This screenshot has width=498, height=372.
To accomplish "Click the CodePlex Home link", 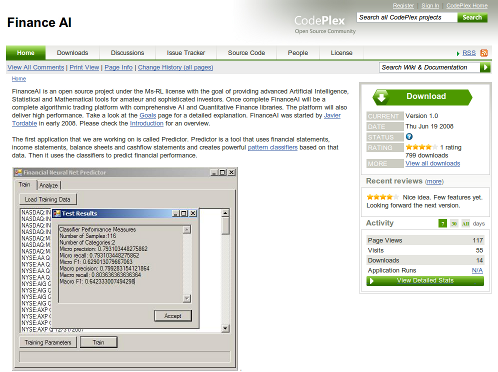I will (467, 5).
